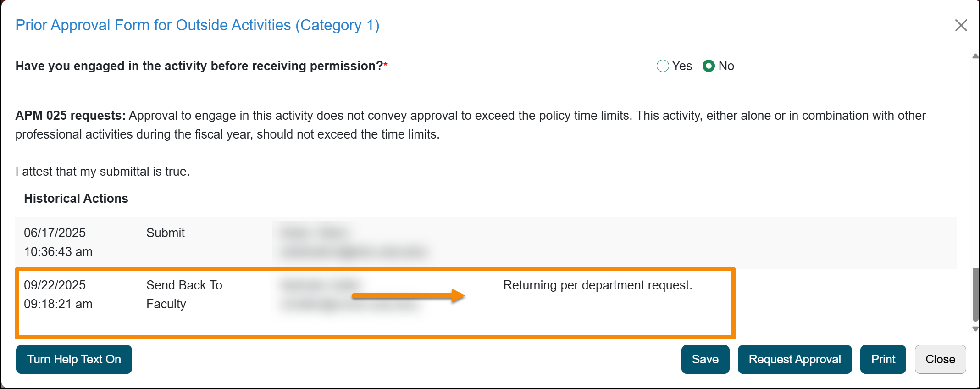Click the orange arrow highlighting the comment

408,296
